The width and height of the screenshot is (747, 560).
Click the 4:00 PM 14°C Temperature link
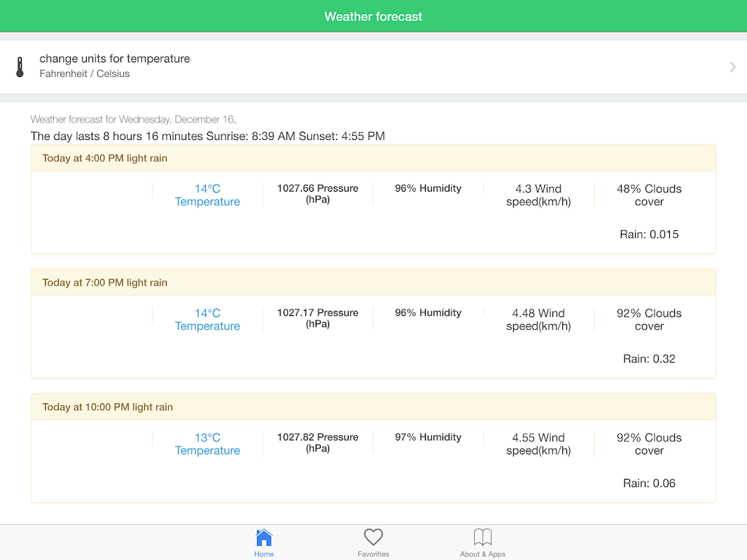pos(207,195)
